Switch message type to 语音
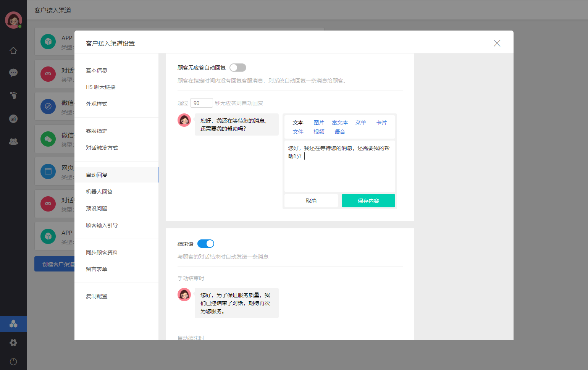This screenshot has width=588, height=370. 340,132
